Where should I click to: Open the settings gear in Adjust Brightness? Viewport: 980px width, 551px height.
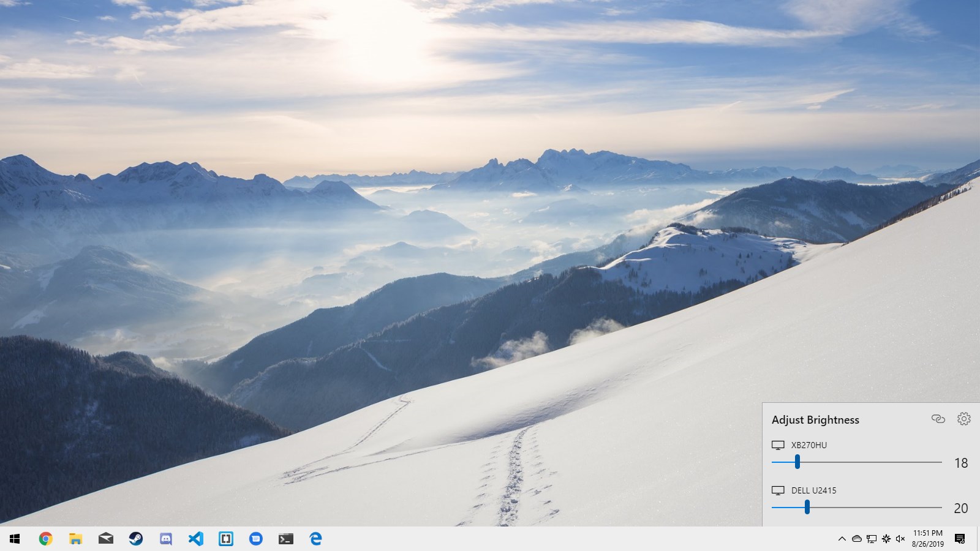coord(965,419)
